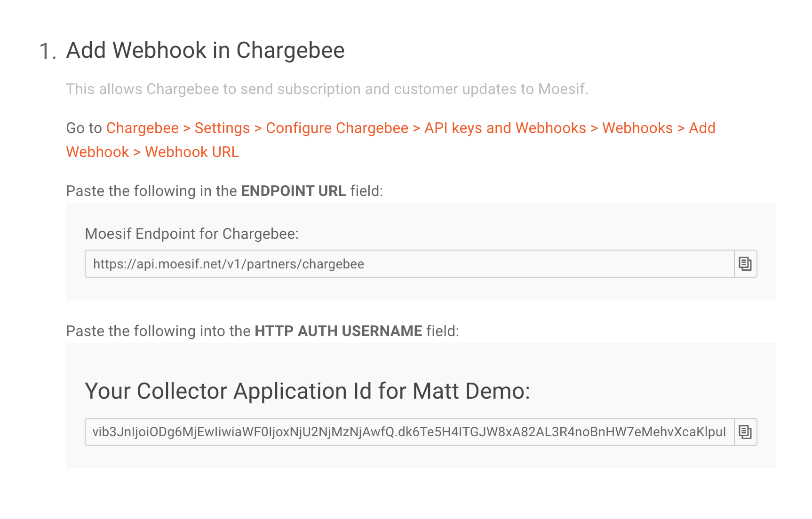Click the API keys and Webhooks link

tap(505, 128)
